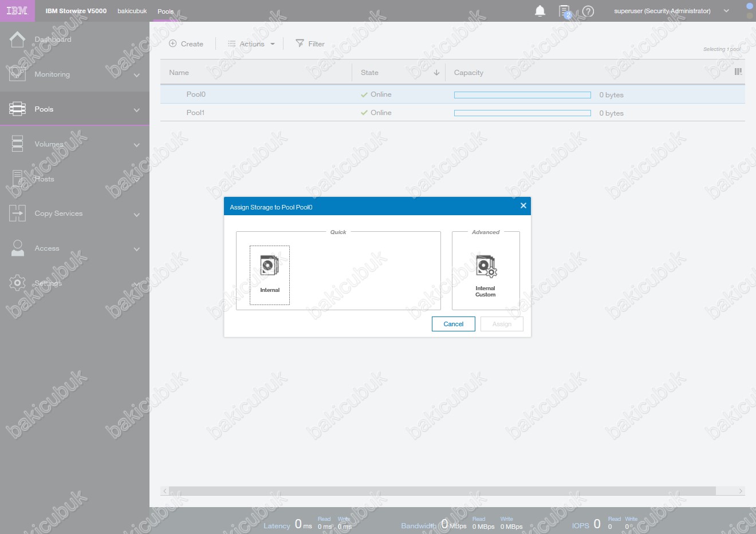Click the Actions list icon
This screenshot has width=756, height=534.
[231, 43]
